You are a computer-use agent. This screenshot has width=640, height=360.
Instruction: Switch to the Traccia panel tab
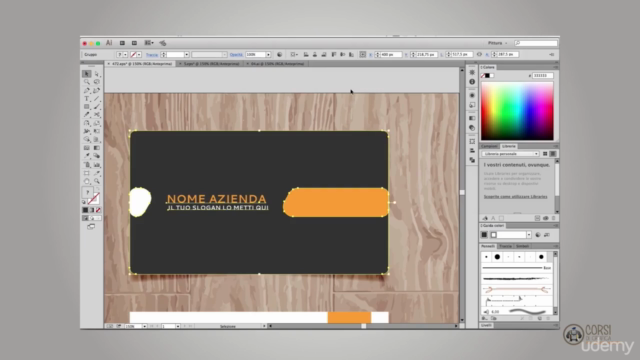click(x=505, y=246)
